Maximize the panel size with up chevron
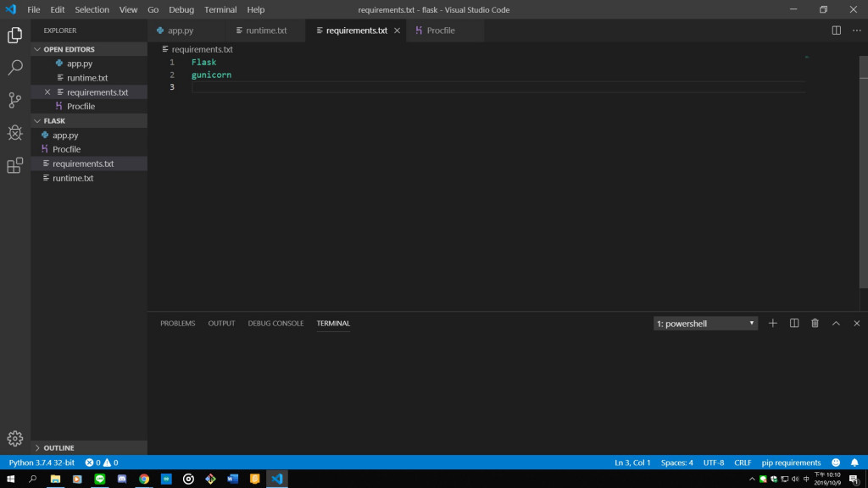This screenshot has width=868, height=488. click(836, 323)
